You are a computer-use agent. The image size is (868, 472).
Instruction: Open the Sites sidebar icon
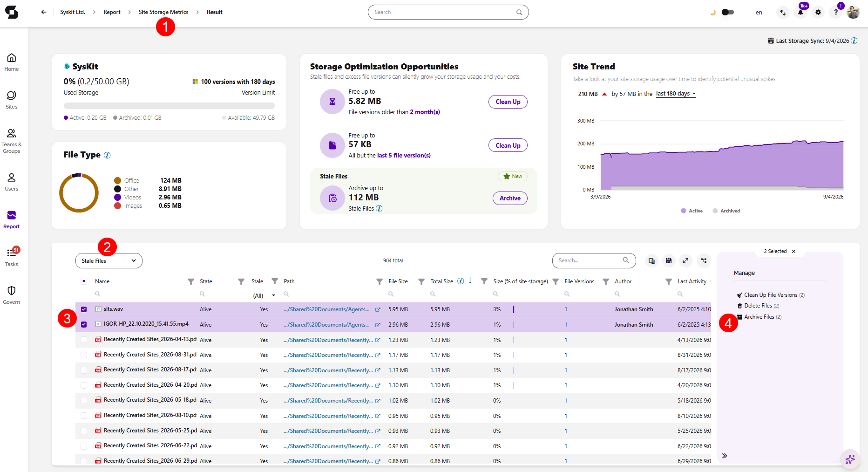(12, 100)
